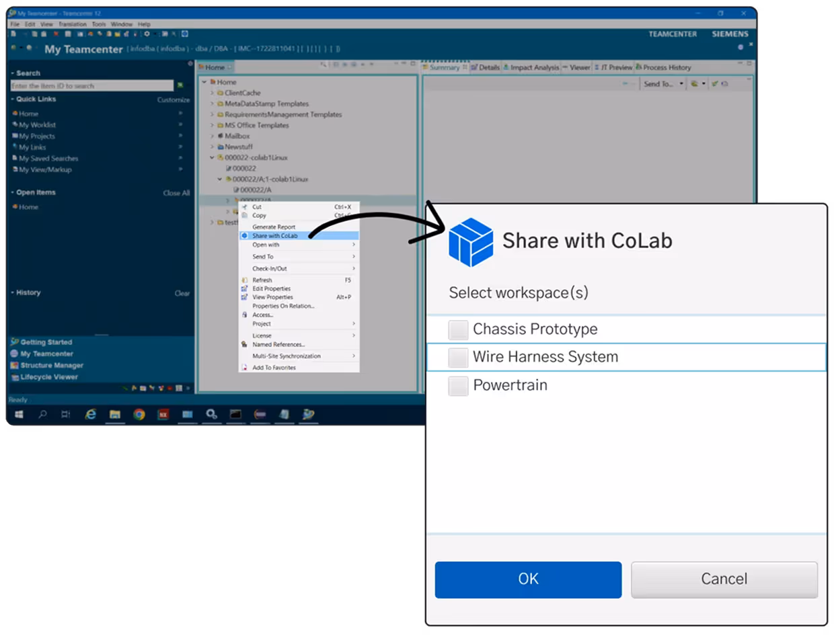
Task: Open the NX application taskbar icon
Action: tap(163, 415)
